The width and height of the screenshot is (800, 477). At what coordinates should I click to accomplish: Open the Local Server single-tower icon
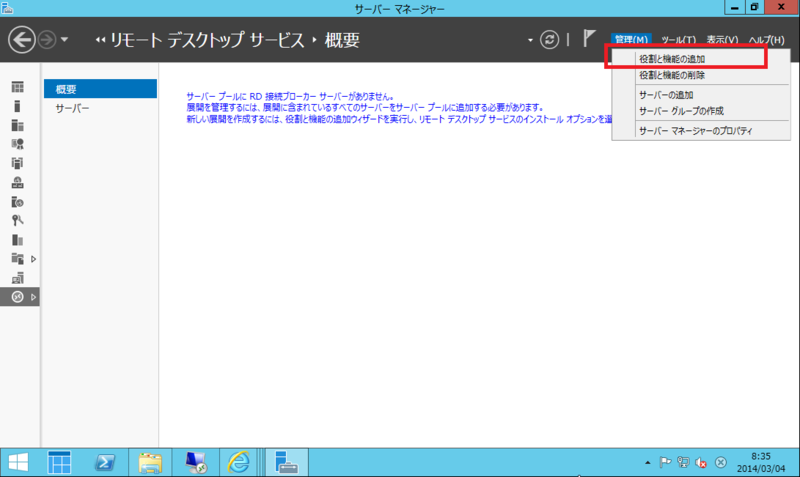tap(17, 106)
